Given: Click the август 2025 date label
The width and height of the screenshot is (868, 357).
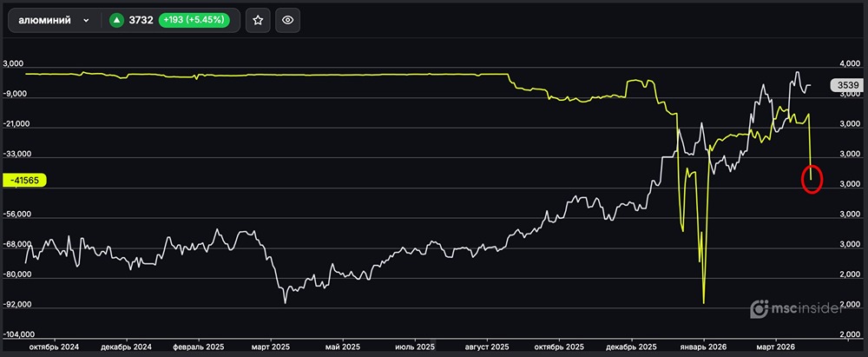Looking at the screenshot, I should (x=488, y=347).
